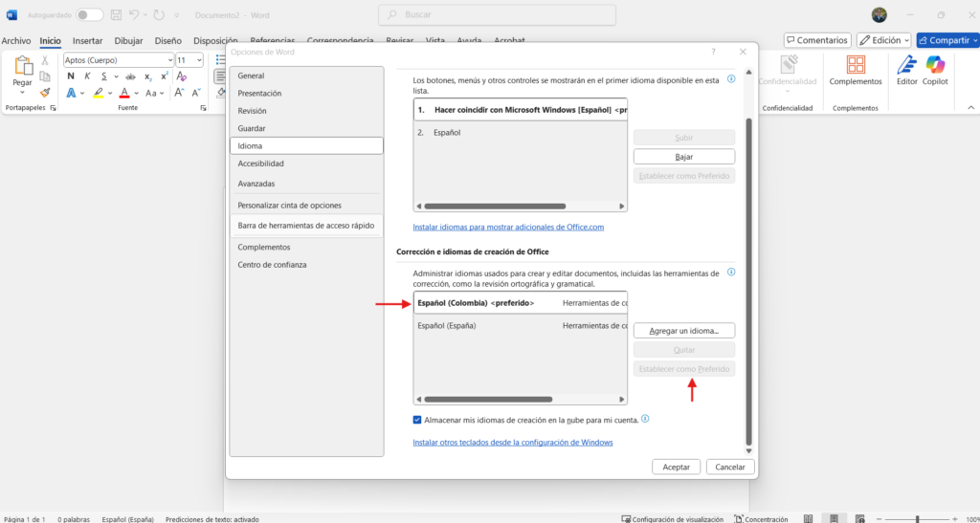
Task: Click the Complementos grid icon
Action: tap(856, 65)
